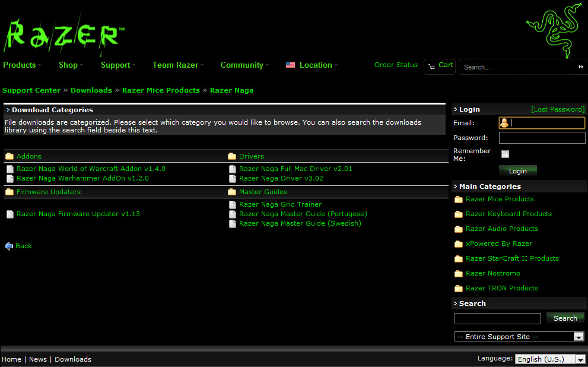Click folder icon beside Razer Audio Products
The width and height of the screenshot is (588, 367).
click(x=458, y=229)
